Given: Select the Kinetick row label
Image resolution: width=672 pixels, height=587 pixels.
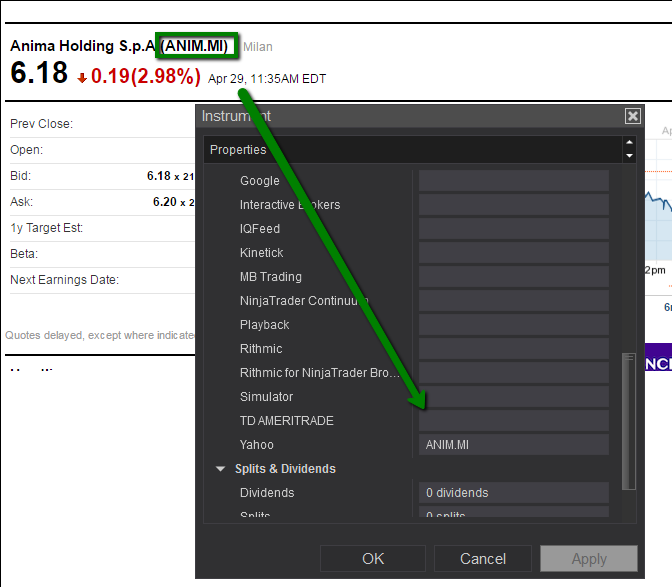Looking at the screenshot, I should click(x=261, y=253).
